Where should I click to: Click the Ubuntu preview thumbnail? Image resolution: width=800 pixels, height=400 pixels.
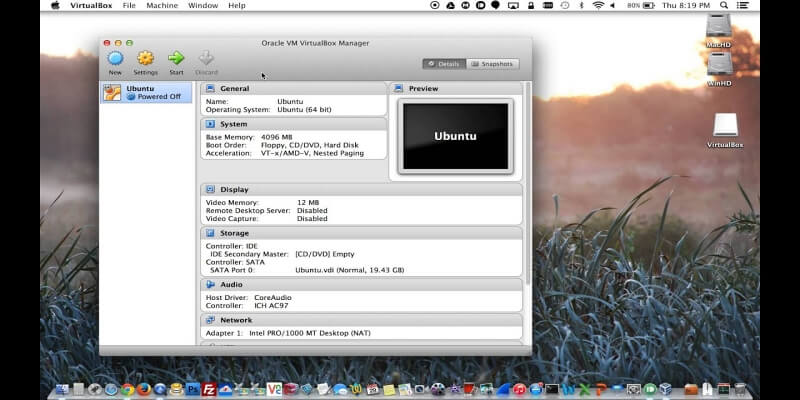(456, 136)
